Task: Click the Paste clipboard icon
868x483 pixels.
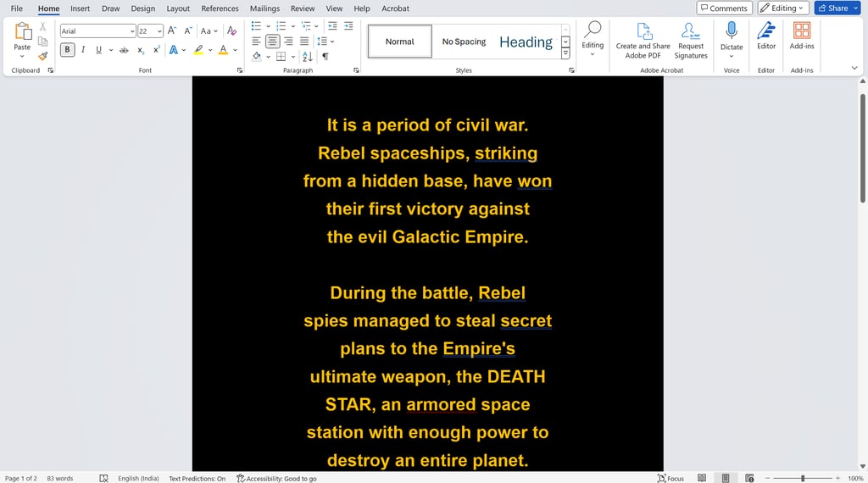Action: point(23,31)
